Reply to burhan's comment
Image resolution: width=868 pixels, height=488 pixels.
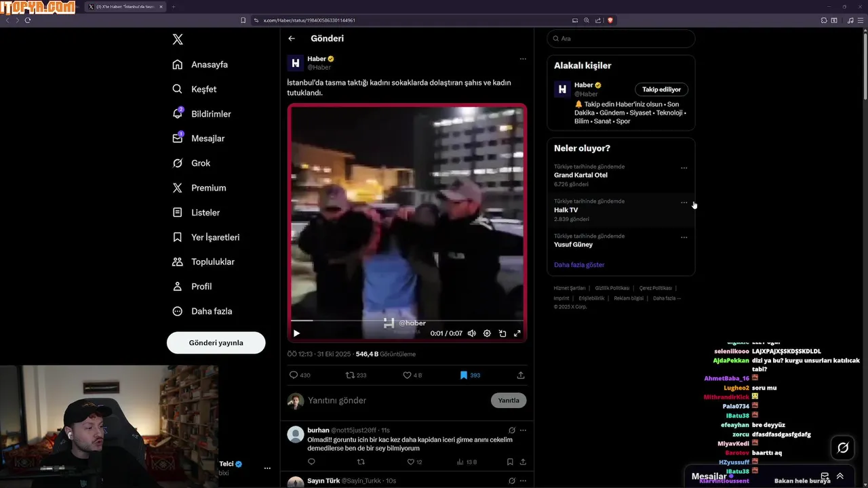click(x=311, y=462)
